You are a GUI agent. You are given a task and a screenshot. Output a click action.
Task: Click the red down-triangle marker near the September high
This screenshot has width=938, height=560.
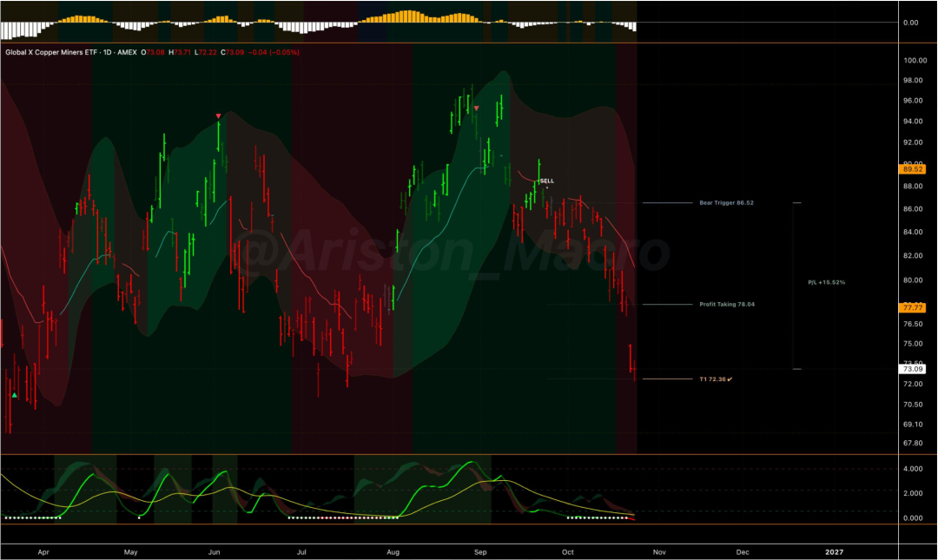pyautogui.click(x=476, y=109)
